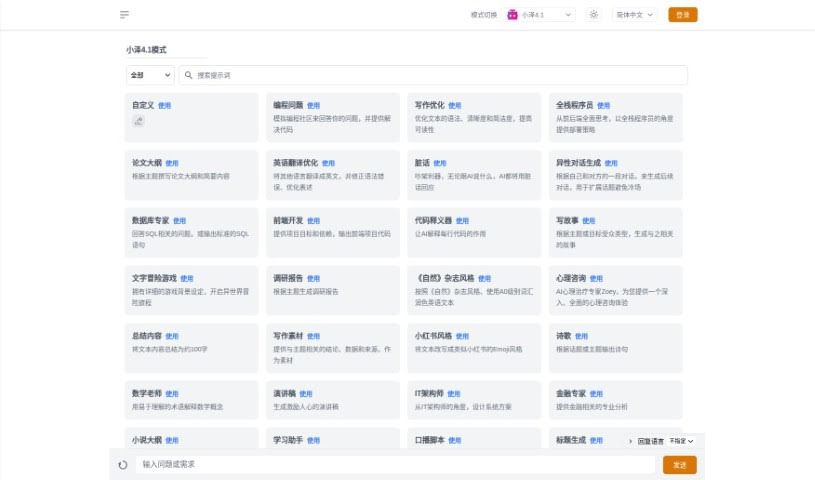The height and width of the screenshot is (480, 815).
Task: Click the 模式切换 label
Action: [484, 15]
